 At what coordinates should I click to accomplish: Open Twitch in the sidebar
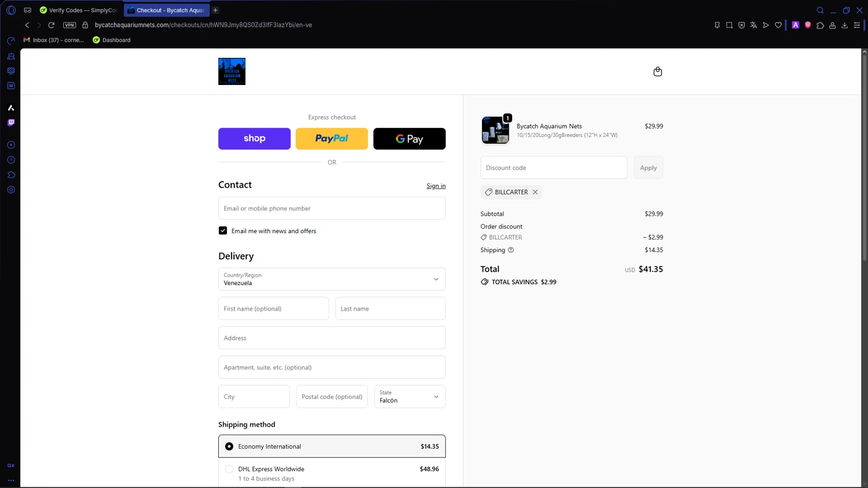(x=11, y=123)
